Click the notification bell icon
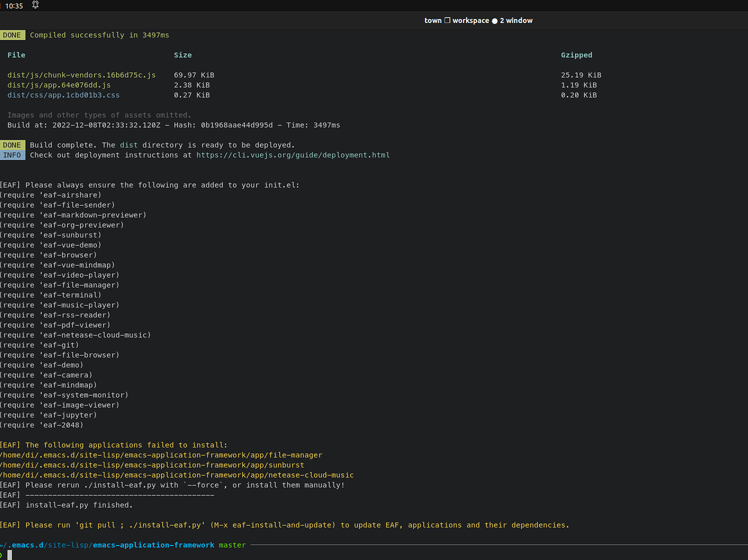Screen dimensions: 748x560 (x=34, y=6)
